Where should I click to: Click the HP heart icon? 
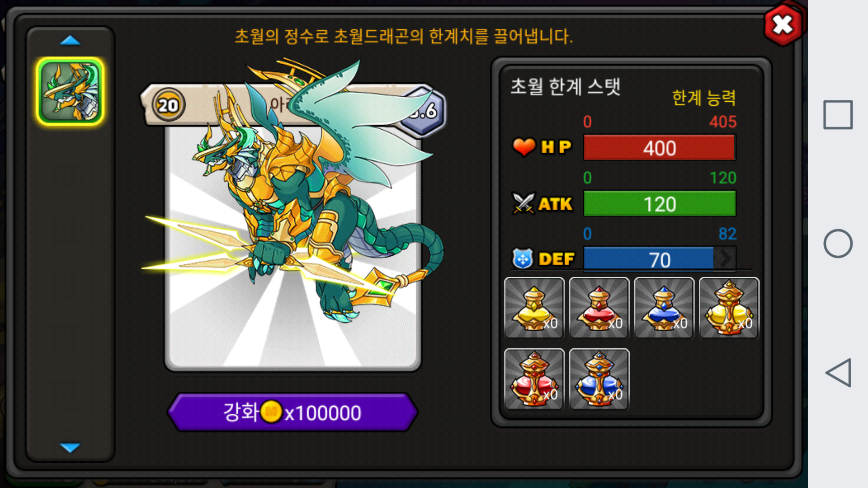[524, 147]
